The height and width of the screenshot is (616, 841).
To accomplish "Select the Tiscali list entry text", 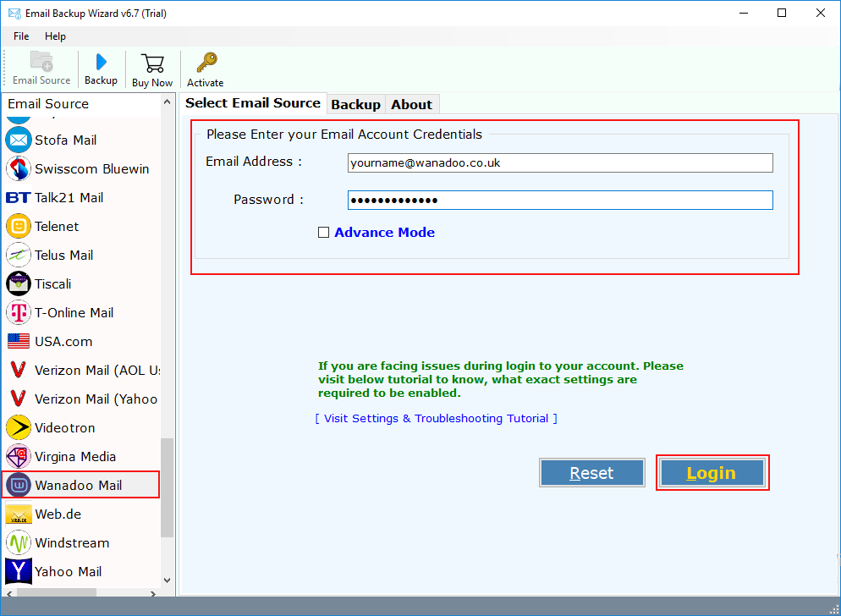I will pyautogui.click(x=53, y=283).
